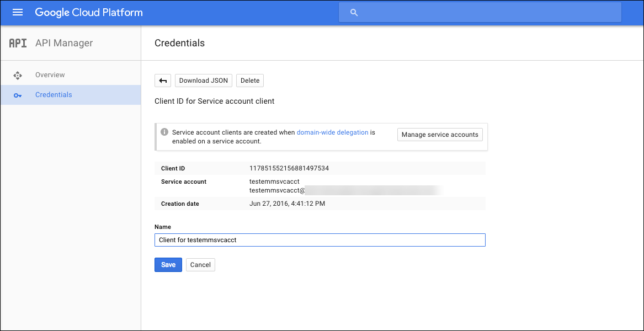Click the API logo icon

[18, 43]
